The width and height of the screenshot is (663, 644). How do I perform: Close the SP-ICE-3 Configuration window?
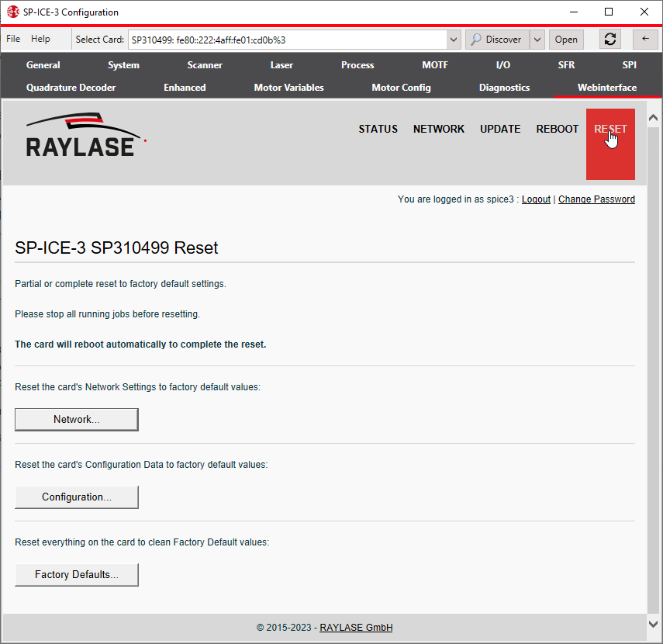pos(644,12)
